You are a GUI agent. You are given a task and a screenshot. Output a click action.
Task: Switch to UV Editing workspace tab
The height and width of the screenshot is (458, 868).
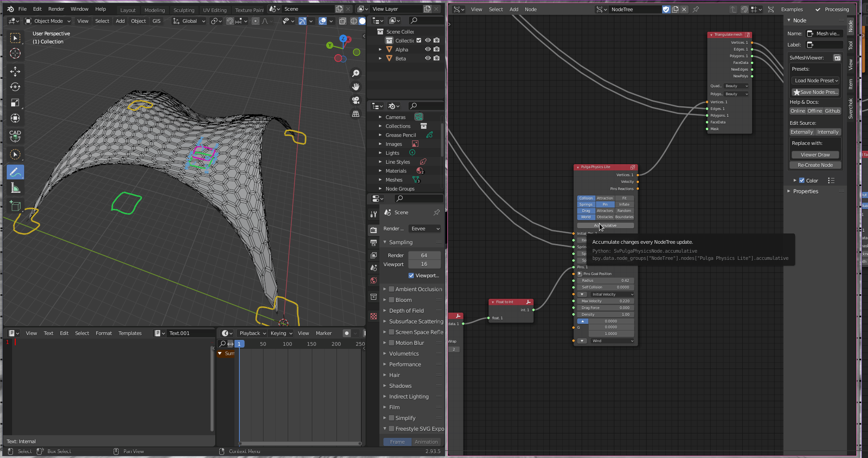215,10
